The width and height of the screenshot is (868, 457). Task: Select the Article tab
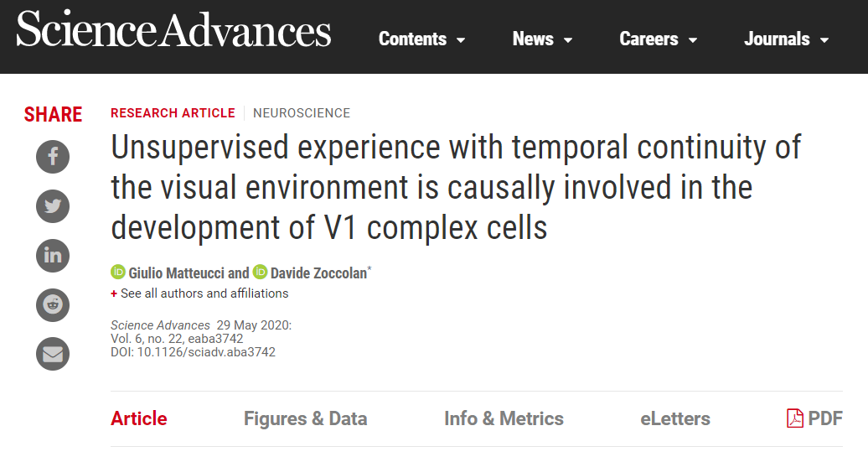pos(139,418)
